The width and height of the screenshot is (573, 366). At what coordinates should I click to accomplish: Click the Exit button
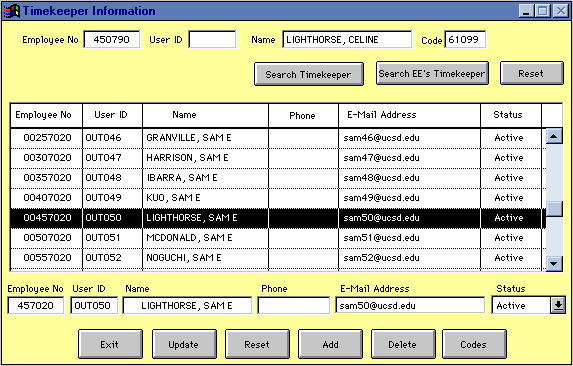[x=110, y=344]
